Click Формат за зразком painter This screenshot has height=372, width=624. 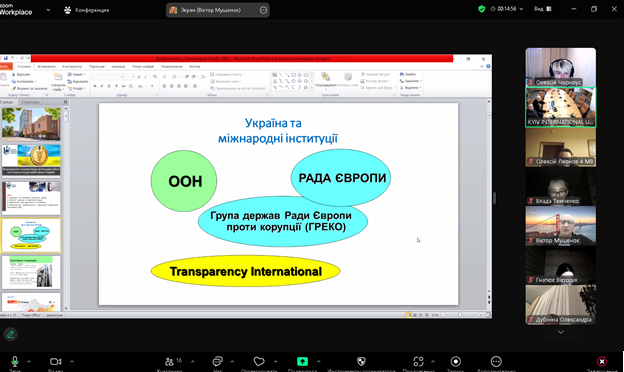click(29, 88)
